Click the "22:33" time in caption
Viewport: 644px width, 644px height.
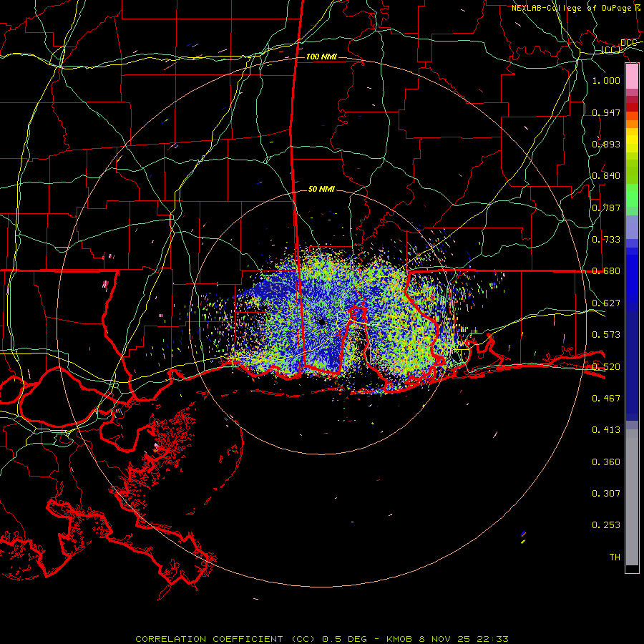tap(492, 639)
